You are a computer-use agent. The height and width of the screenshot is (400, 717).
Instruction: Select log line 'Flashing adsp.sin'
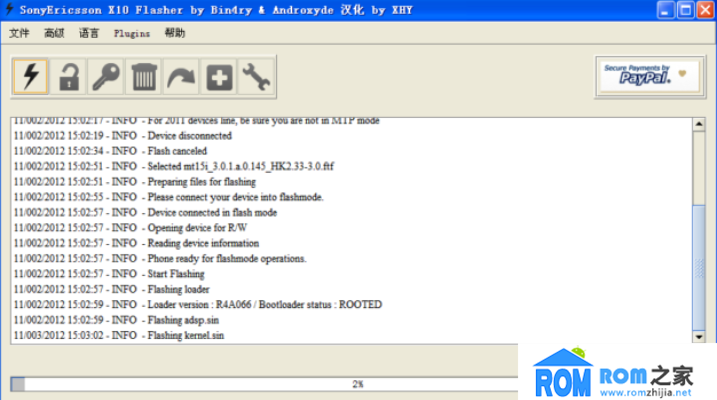(x=116, y=320)
